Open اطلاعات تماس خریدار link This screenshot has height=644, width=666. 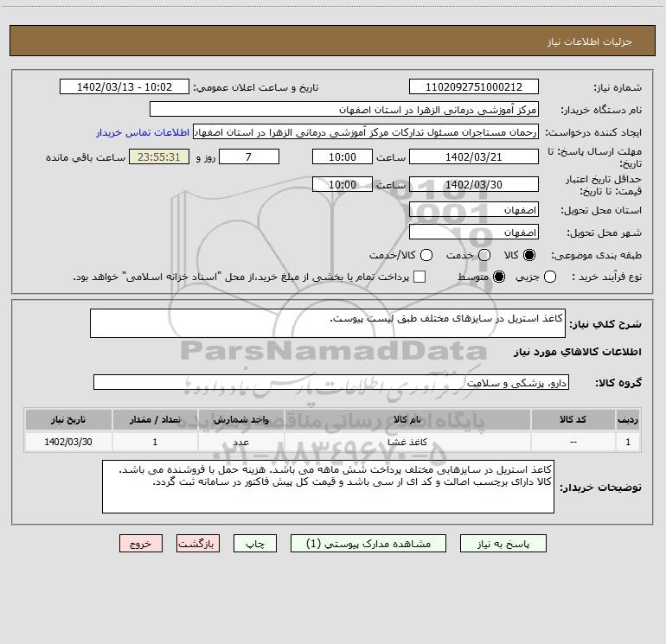[x=143, y=132]
